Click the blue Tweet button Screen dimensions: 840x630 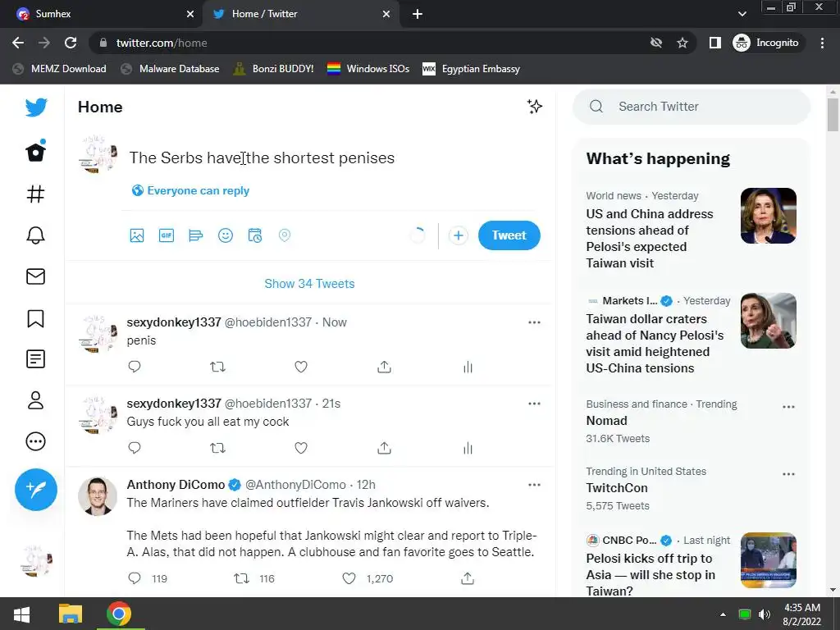(509, 235)
